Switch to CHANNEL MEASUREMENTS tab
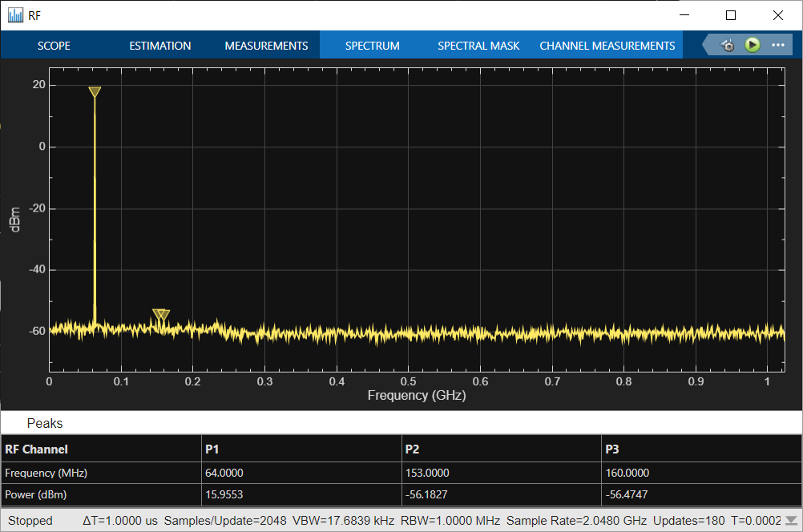 (607, 46)
